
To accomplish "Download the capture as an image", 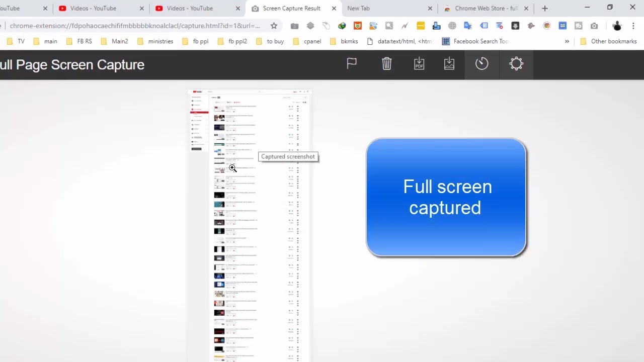I will (449, 63).
